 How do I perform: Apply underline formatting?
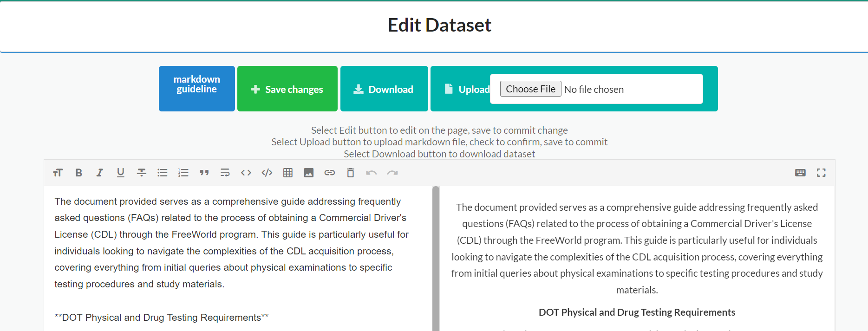tap(120, 173)
